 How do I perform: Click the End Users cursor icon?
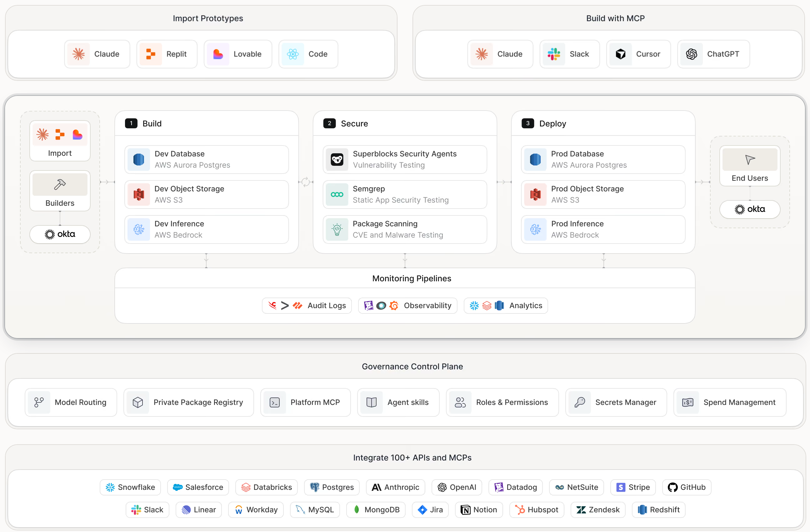point(750,160)
